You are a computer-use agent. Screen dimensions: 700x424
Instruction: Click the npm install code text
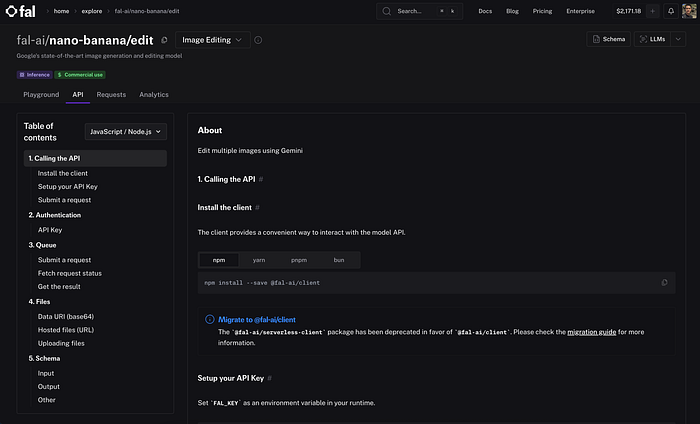point(262,283)
